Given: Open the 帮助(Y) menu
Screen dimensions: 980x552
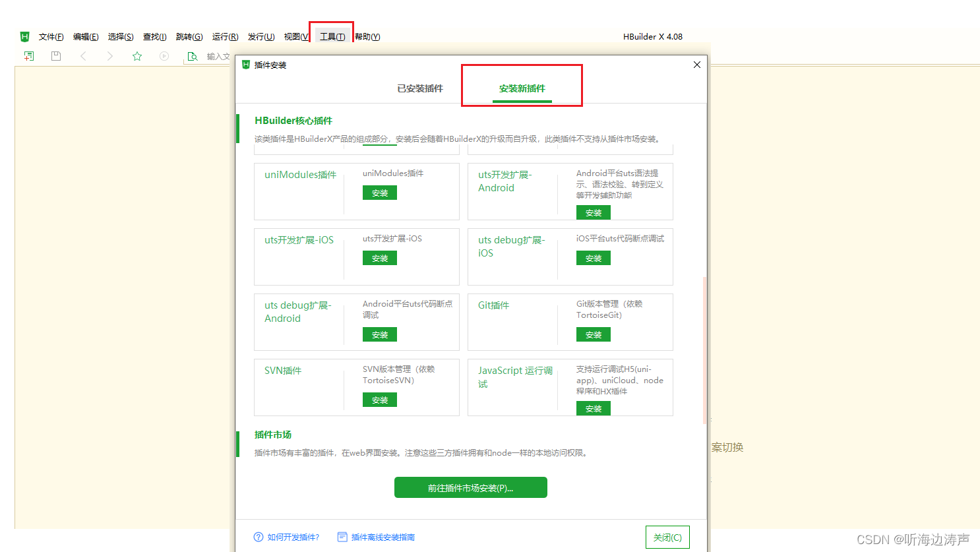Looking at the screenshot, I should [x=367, y=37].
